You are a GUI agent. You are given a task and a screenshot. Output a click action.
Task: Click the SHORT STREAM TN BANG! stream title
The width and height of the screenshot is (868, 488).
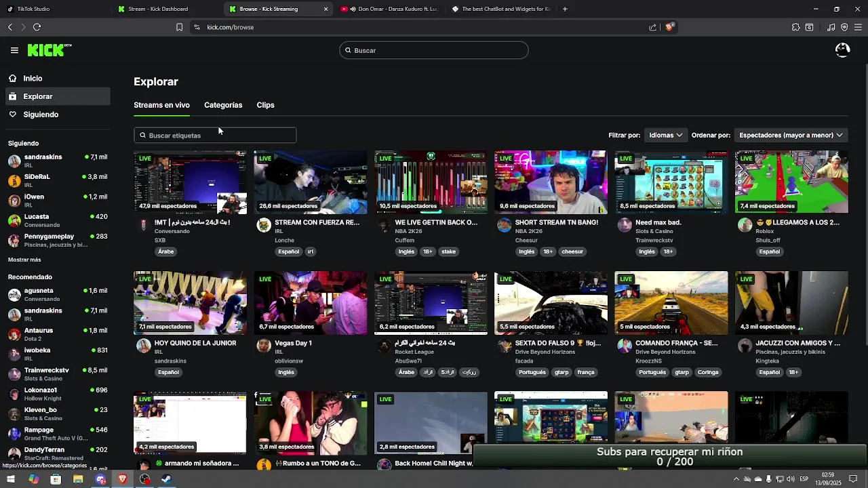(557, 222)
